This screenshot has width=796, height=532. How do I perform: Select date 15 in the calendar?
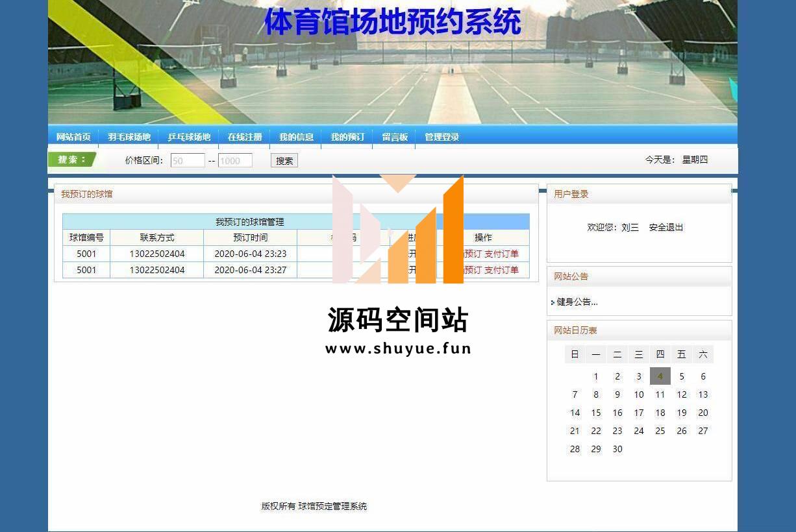click(596, 413)
